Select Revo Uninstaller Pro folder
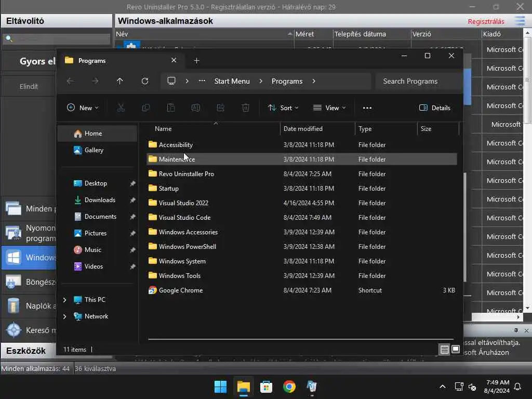The height and width of the screenshot is (399, 532). [302, 174]
